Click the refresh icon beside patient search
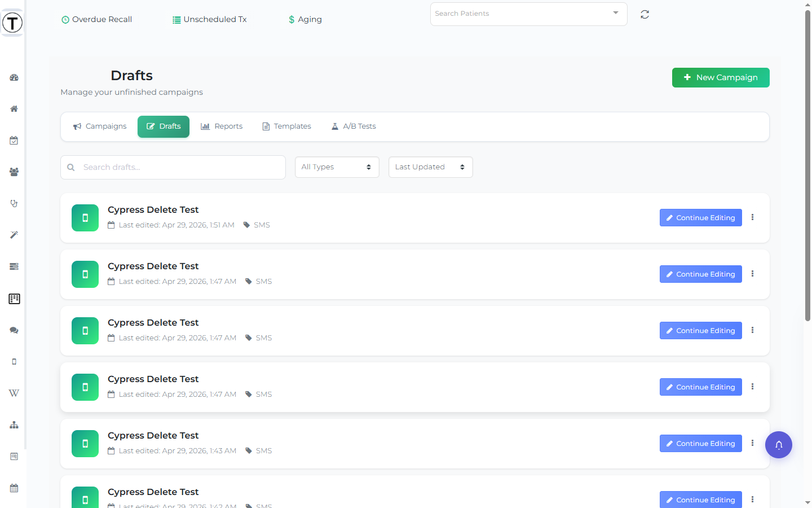Screen dimensions: 812x508 (645, 15)
